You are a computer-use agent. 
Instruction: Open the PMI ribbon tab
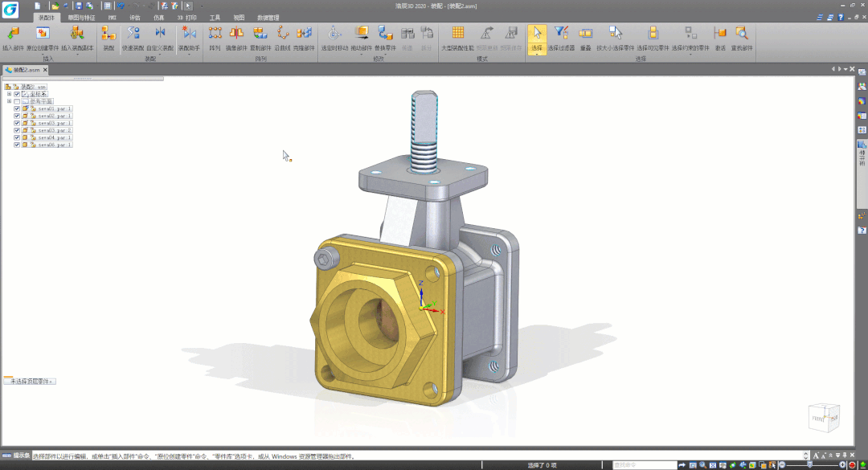click(113, 18)
